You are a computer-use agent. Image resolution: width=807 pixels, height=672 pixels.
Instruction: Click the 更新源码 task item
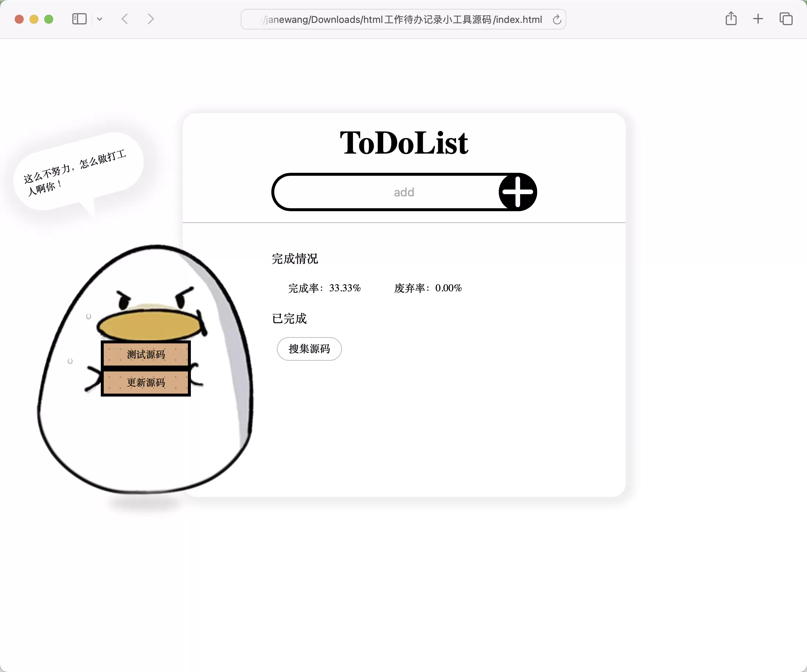coord(146,382)
